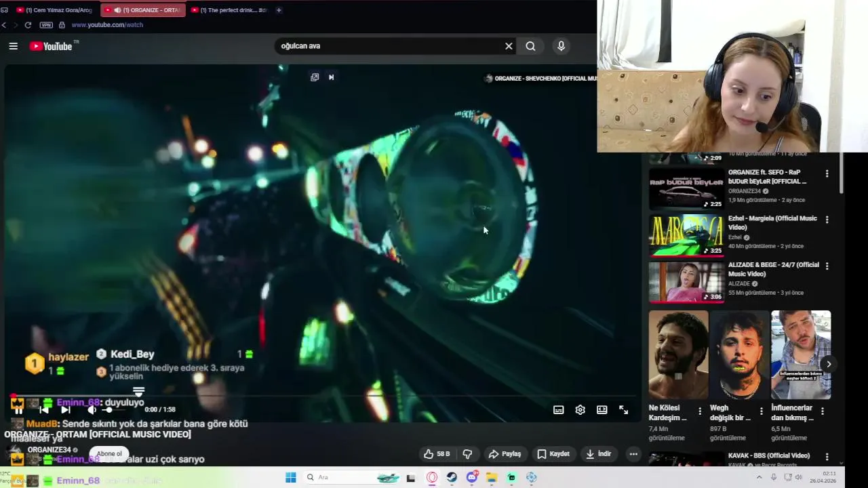
Task: Like the video (58 B)
Action: [437, 454]
